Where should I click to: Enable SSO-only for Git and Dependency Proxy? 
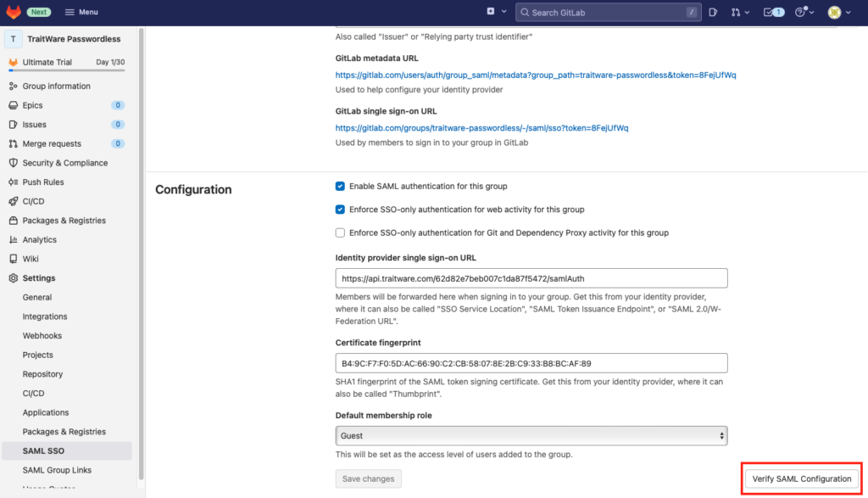click(340, 232)
